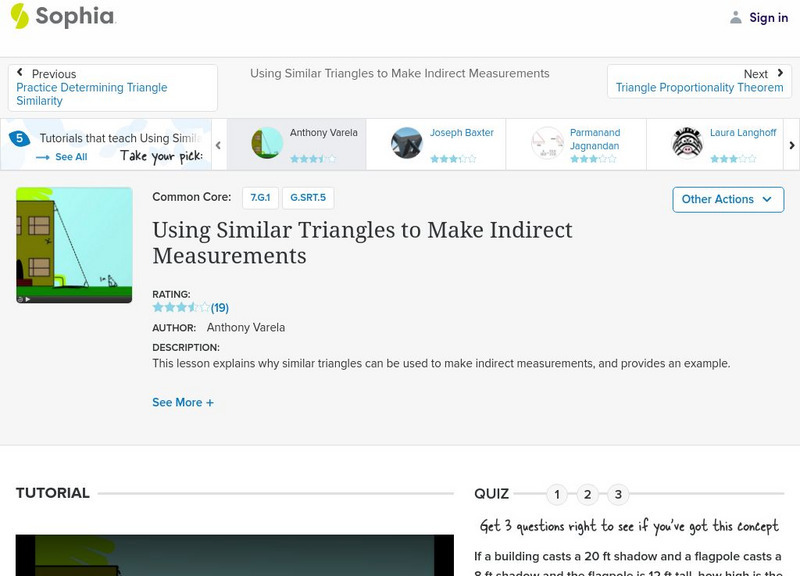Open the 7.G.1 Common Core tag
This screenshot has height=576, width=800.
tap(260, 198)
